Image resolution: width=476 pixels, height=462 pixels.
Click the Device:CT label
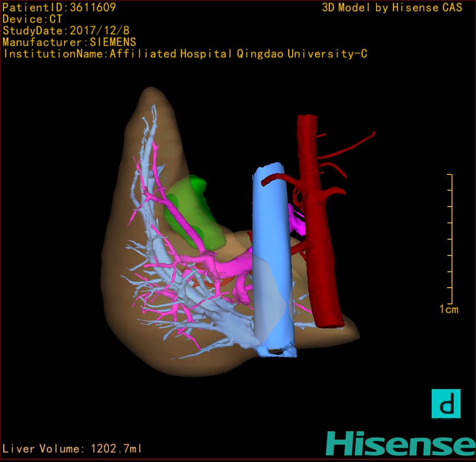[x=32, y=19]
